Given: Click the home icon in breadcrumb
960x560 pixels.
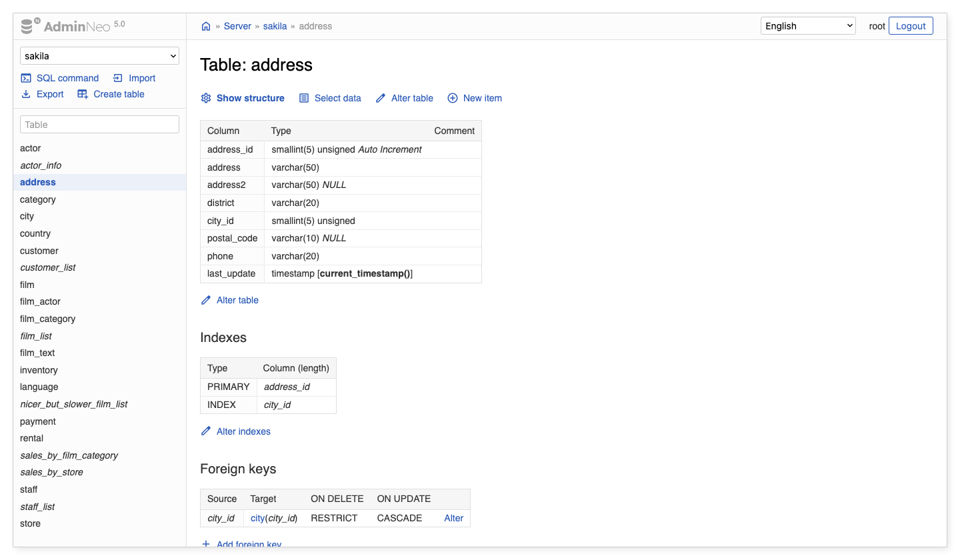Looking at the screenshot, I should [x=206, y=27].
